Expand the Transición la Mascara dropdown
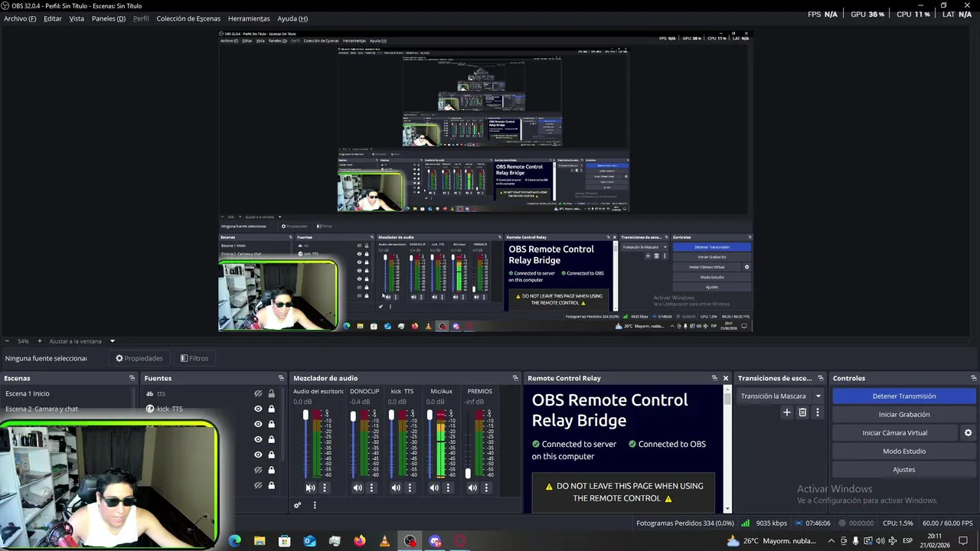 tap(818, 396)
